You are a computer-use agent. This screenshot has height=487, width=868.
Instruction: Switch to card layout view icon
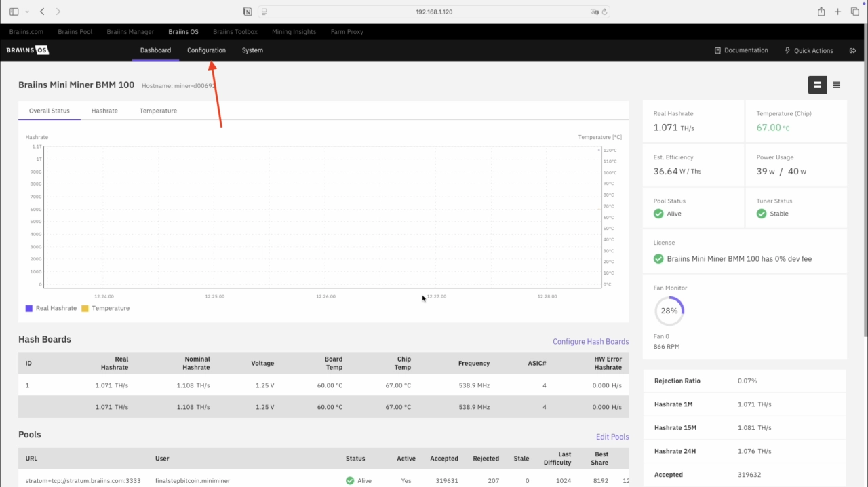(817, 85)
